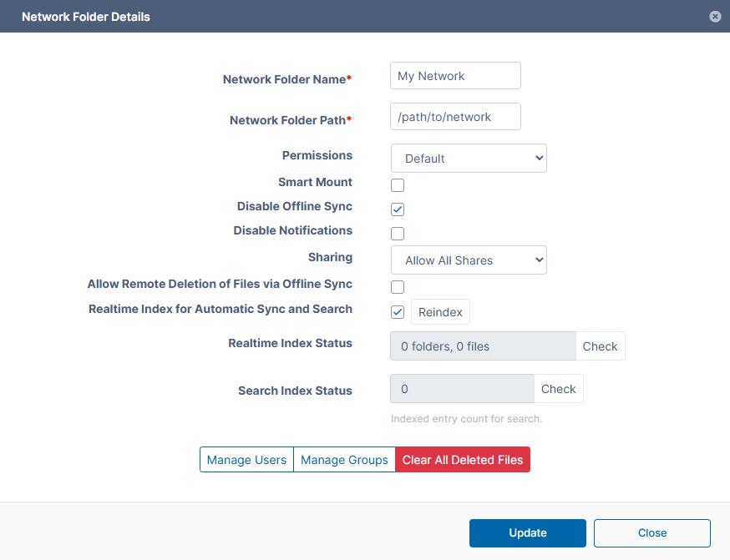730x560 pixels.
Task: Open Manage Users
Action: 246,460
